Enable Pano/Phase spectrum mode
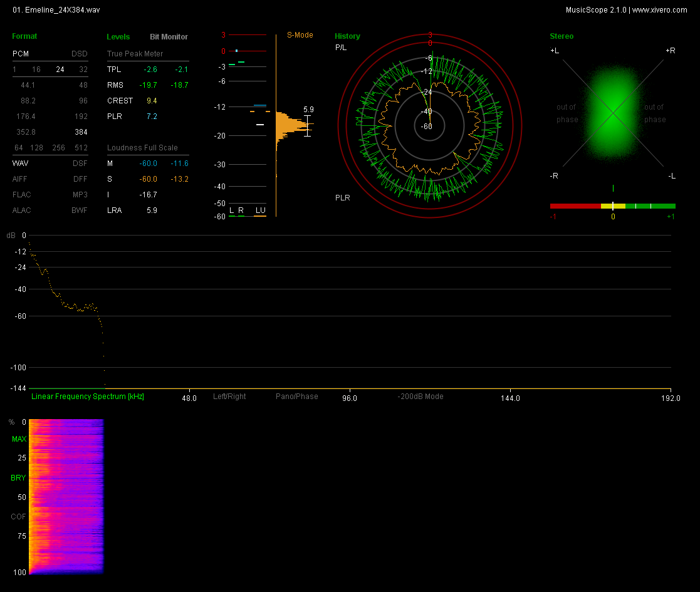700x592 pixels. (296, 397)
